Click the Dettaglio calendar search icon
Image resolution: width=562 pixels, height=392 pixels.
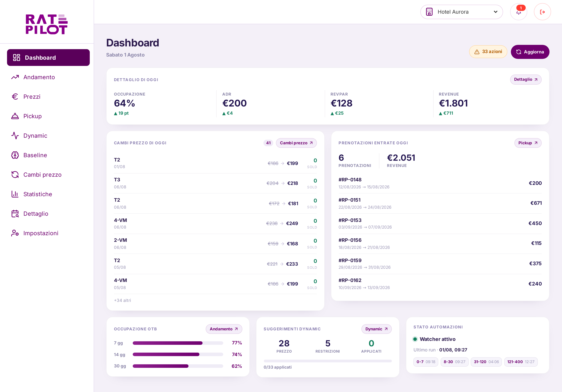15,214
